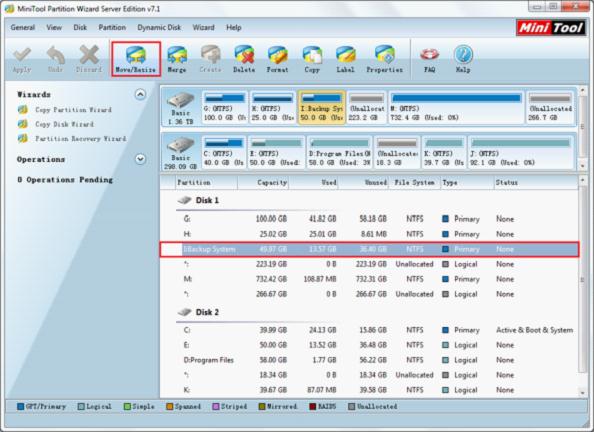Open the Help menu
Image resolution: width=594 pixels, height=432 pixels.
234,27
